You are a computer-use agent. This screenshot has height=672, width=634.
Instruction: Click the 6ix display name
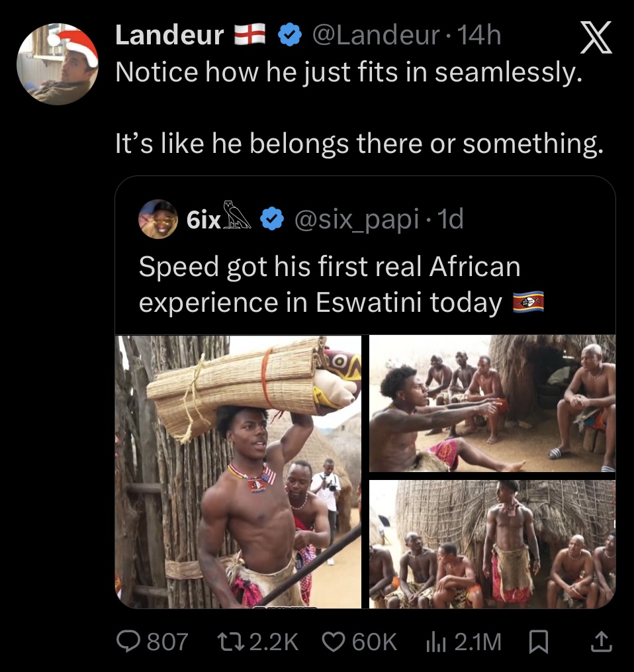203,219
